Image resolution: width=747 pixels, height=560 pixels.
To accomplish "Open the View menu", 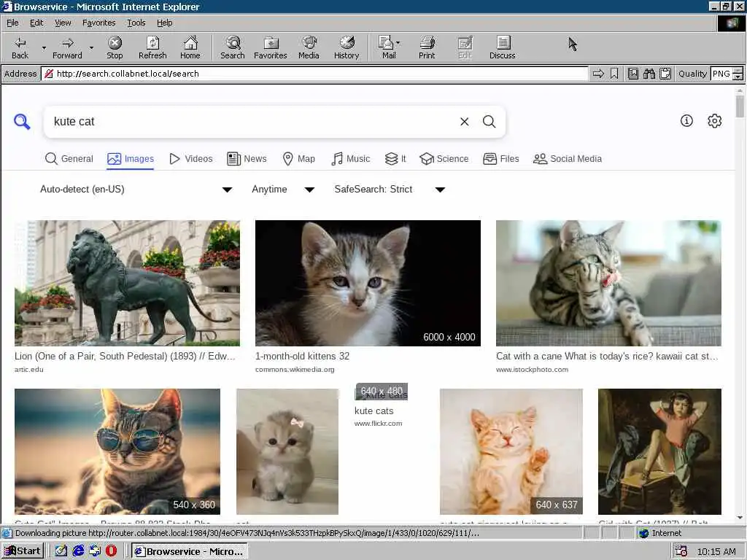I will 63,23.
